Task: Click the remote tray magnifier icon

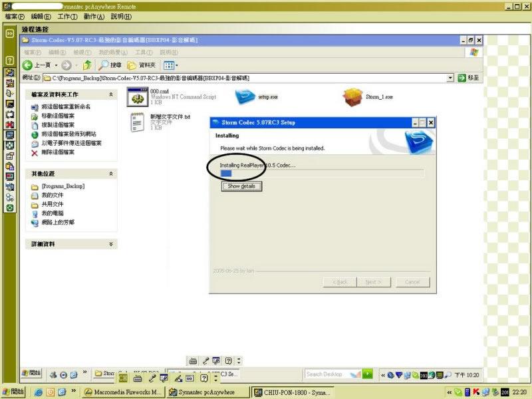Action: click(x=448, y=375)
